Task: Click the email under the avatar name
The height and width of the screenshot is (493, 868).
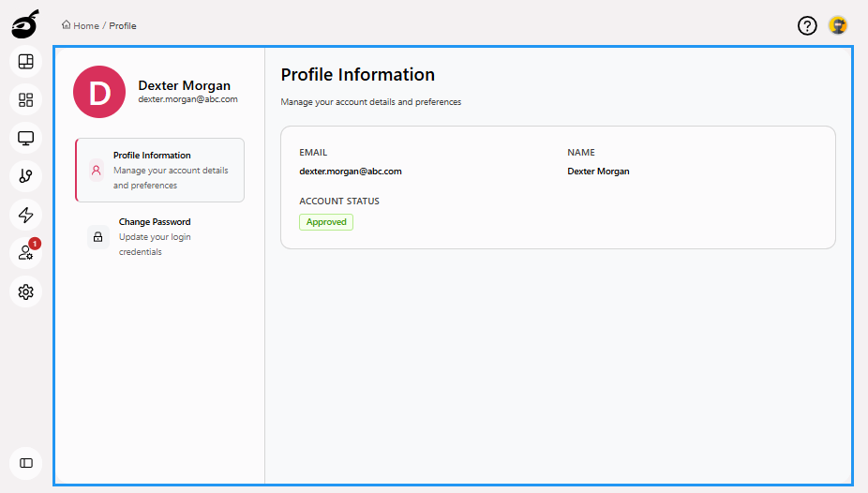Action: 187,99
